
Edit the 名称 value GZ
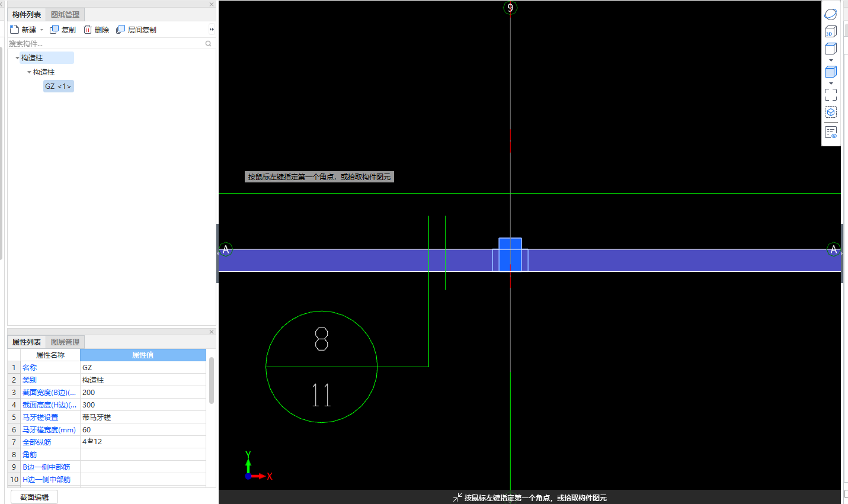coord(143,368)
